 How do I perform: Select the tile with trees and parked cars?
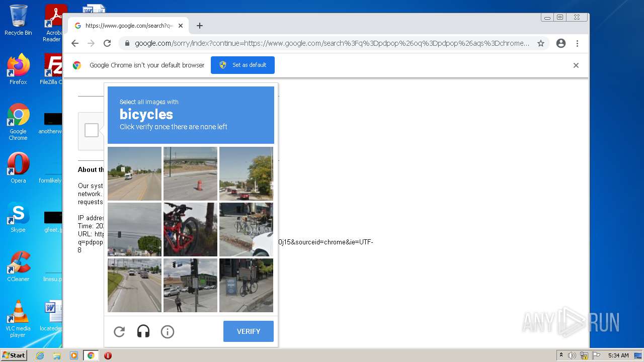(x=246, y=173)
